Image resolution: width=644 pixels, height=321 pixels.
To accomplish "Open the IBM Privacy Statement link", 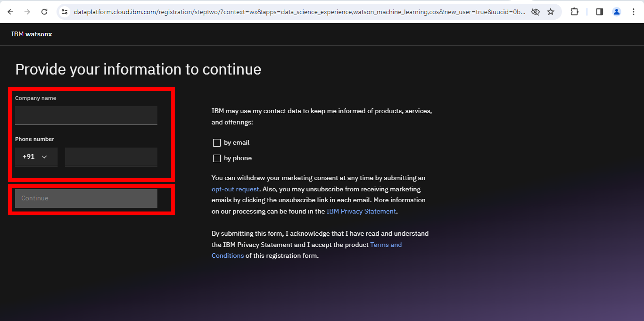I will pyautogui.click(x=361, y=212).
